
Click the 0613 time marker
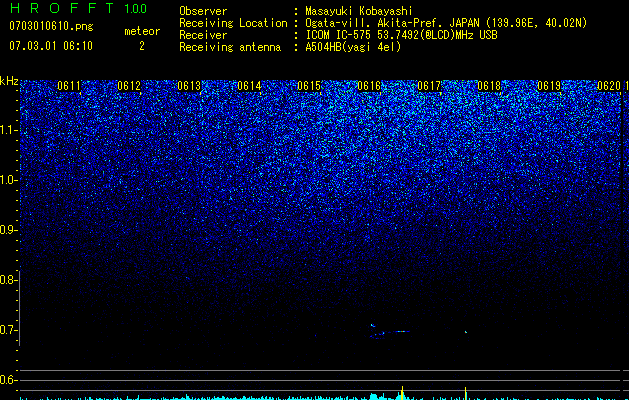(189, 86)
